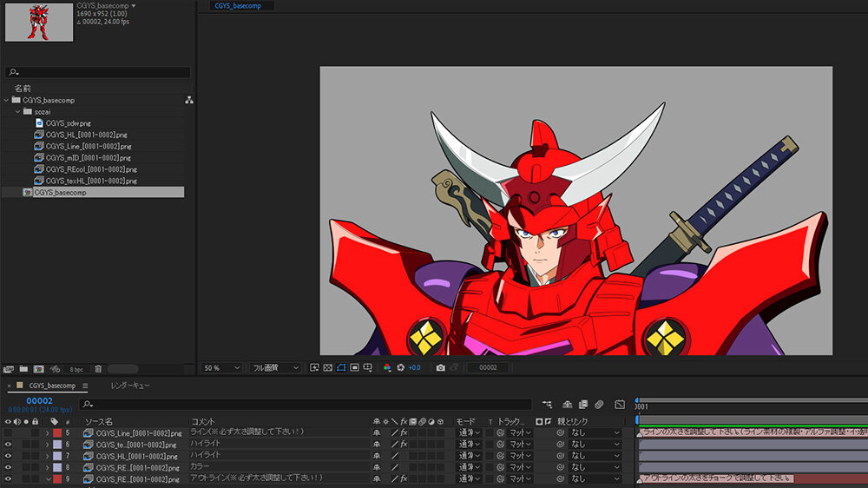The width and height of the screenshot is (868, 488).
Task: Click the 8 bpc color depth button
Action: [77, 369]
